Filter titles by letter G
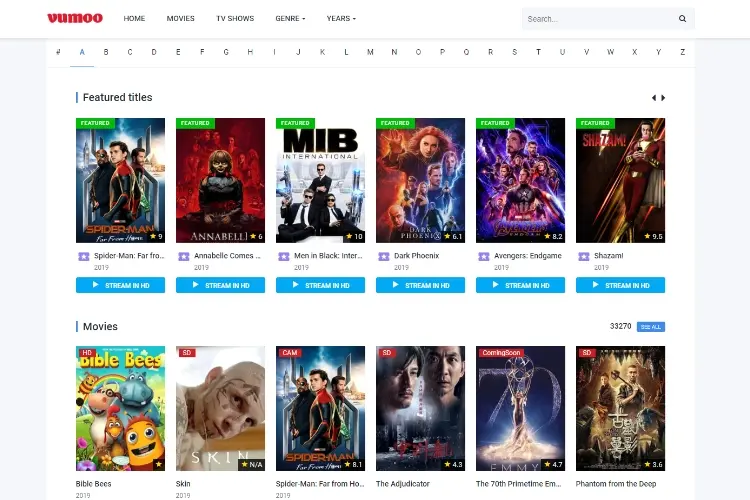The height and width of the screenshot is (500, 750). click(226, 52)
